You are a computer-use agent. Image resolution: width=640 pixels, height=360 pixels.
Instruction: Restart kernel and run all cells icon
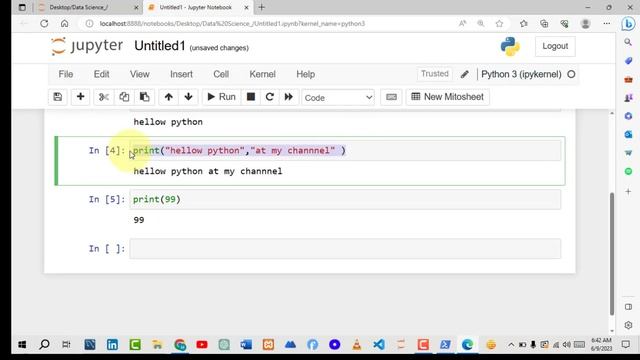(x=289, y=97)
